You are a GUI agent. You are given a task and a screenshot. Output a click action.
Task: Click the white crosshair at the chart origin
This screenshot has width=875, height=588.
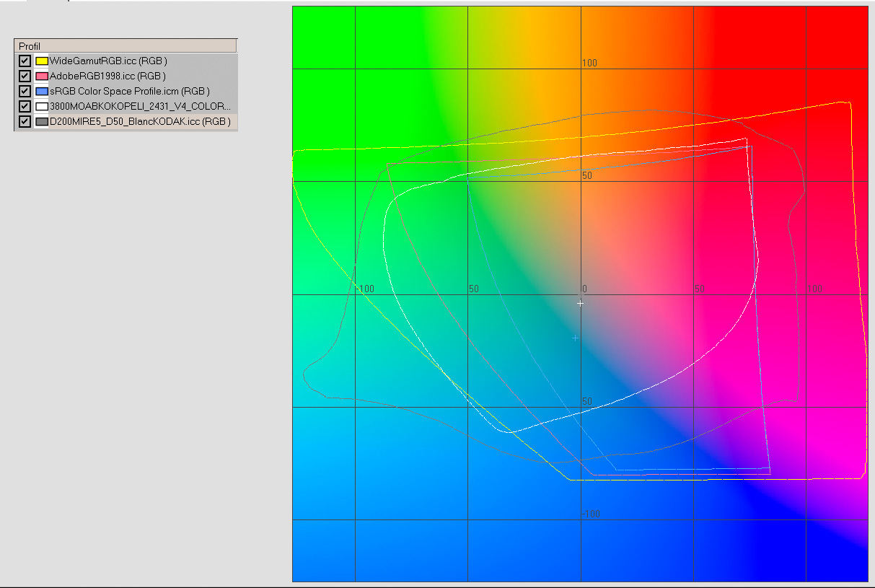580,303
